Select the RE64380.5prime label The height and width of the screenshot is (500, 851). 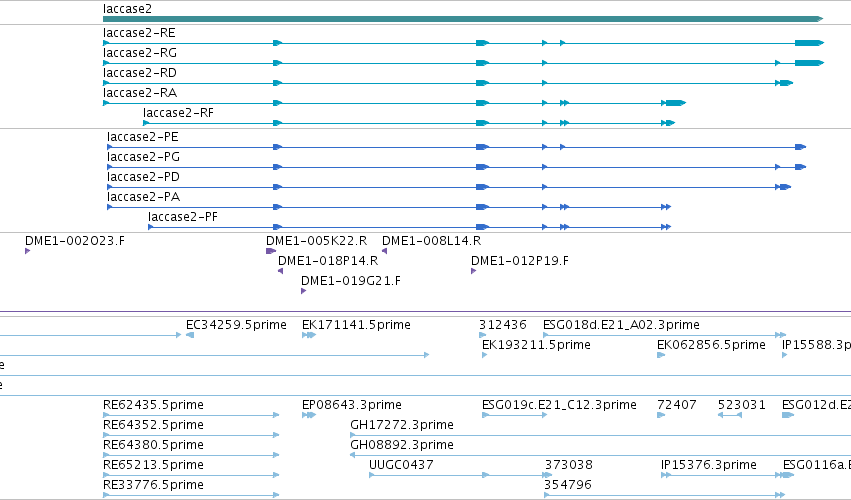click(x=153, y=445)
